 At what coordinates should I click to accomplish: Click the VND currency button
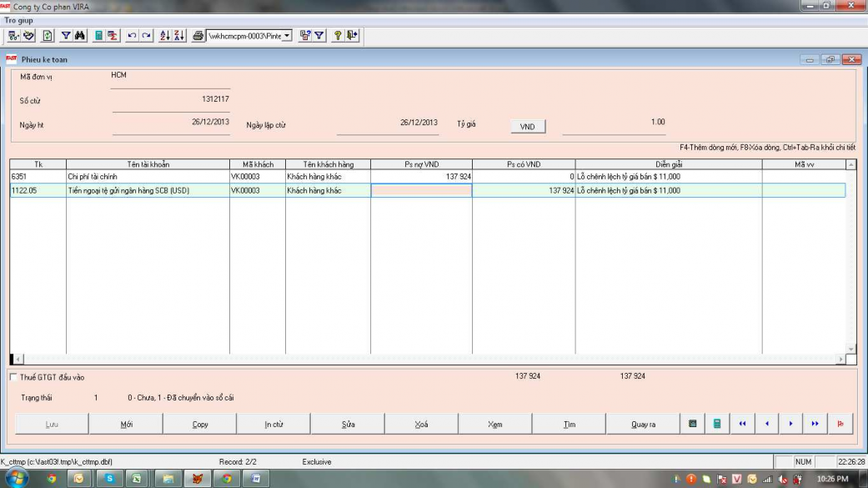tap(527, 127)
